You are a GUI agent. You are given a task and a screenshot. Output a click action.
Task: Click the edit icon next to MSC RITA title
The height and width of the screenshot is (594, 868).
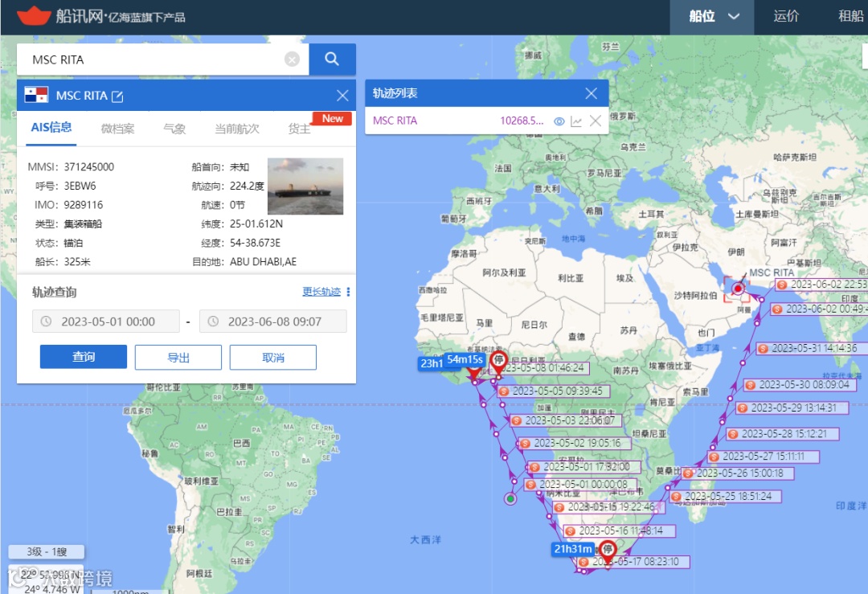point(117,96)
